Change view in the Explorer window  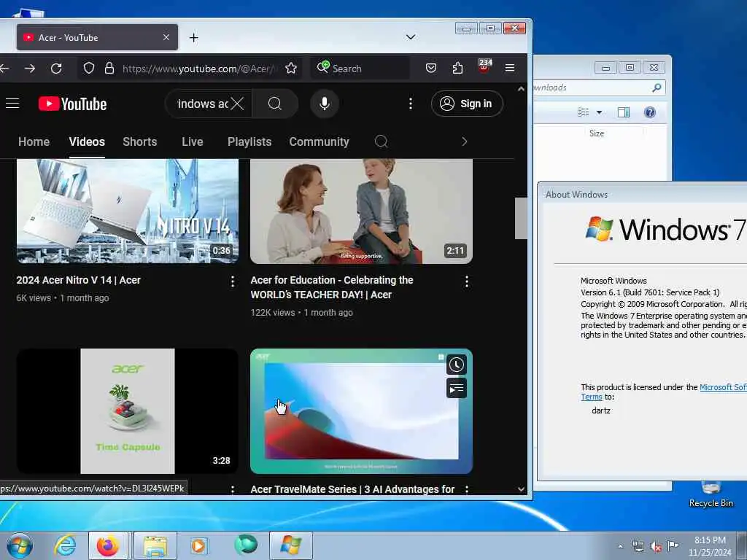pyautogui.click(x=584, y=112)
